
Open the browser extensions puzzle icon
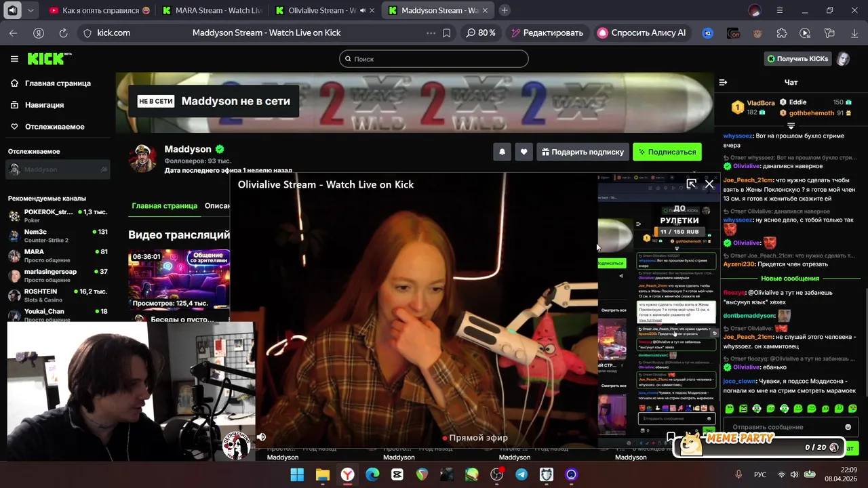pyautogui.click(x=782, y=33)
